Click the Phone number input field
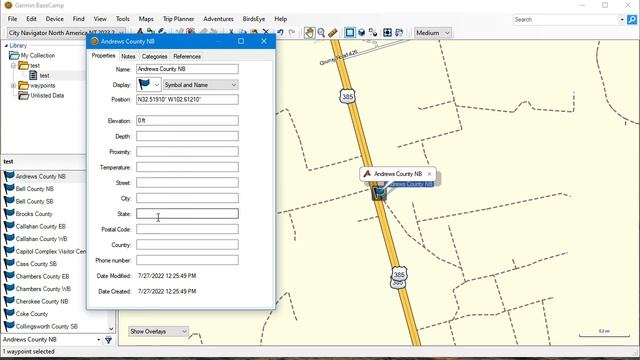 coord(187,260)
